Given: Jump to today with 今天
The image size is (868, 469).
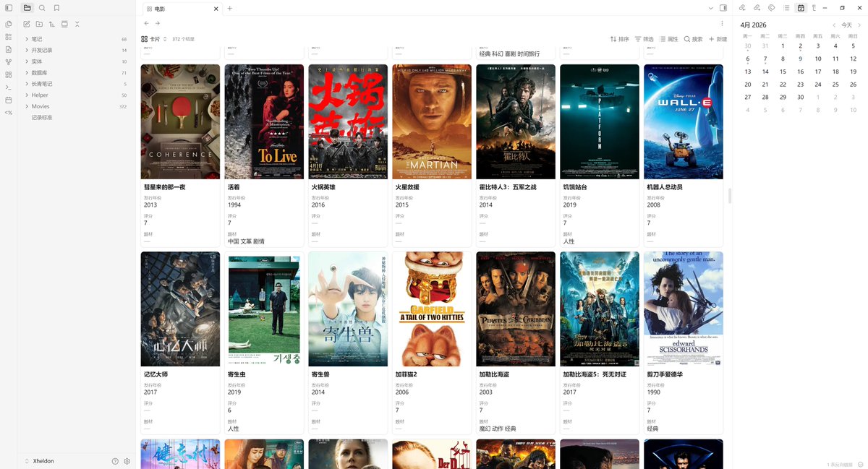Looking at the screenshot, I should [x=846, y=25].
